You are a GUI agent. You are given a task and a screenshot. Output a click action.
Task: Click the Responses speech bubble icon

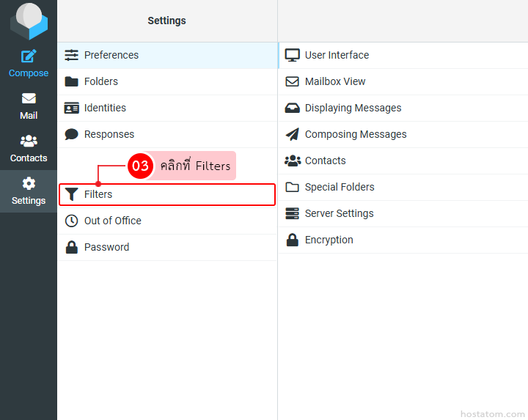click(x=71, y=134)
